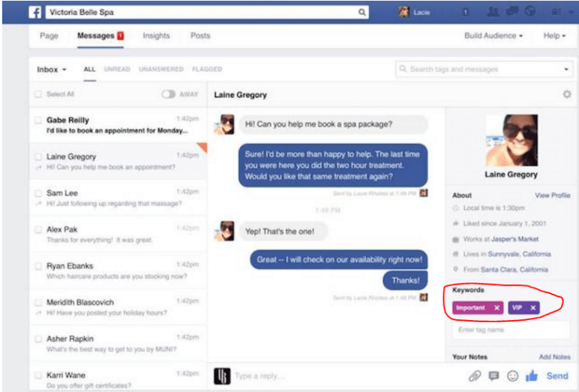Tick the checkbox beside Gabe Reilly
The image size is (579, 392).
click(38, 120)
